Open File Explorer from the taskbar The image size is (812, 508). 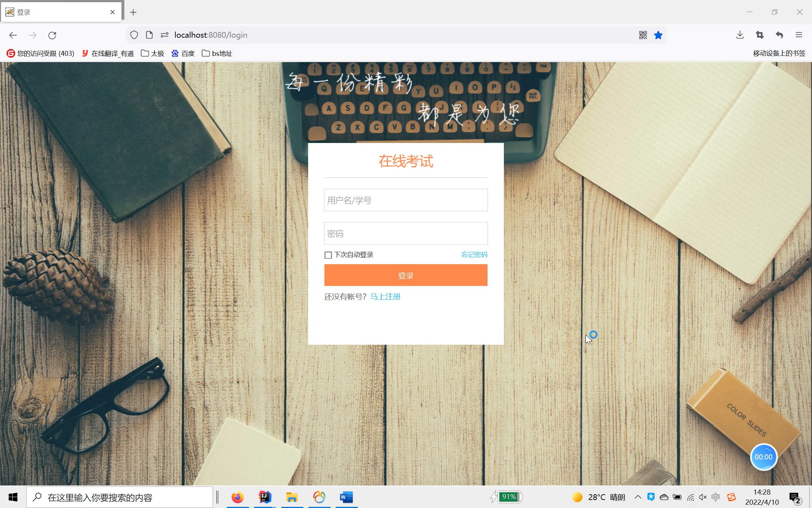click(x=292, y=497)
